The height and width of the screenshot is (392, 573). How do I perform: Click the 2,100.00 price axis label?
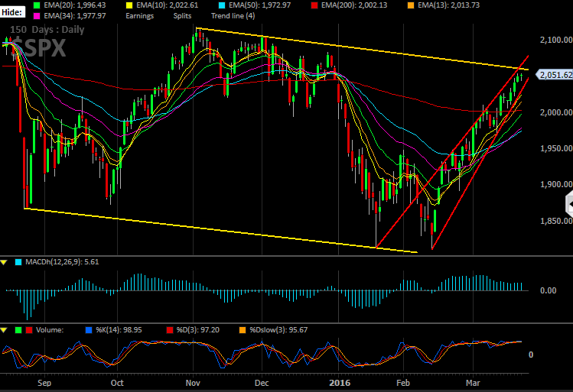click(x=556, y=40)
